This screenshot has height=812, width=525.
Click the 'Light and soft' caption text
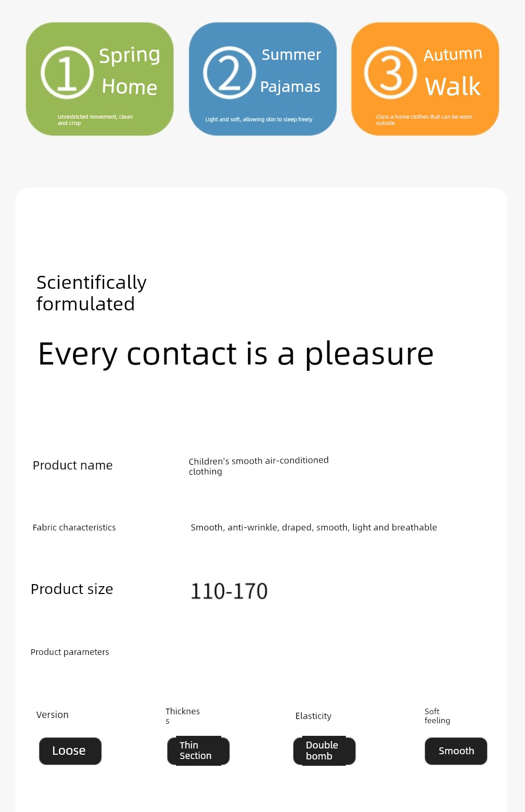point(259,120)
